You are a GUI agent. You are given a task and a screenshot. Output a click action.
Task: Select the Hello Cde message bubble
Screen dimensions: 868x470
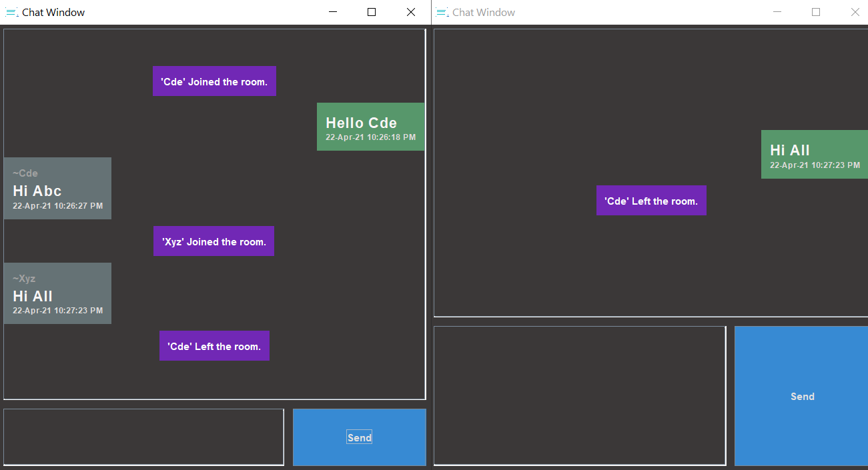370,127
